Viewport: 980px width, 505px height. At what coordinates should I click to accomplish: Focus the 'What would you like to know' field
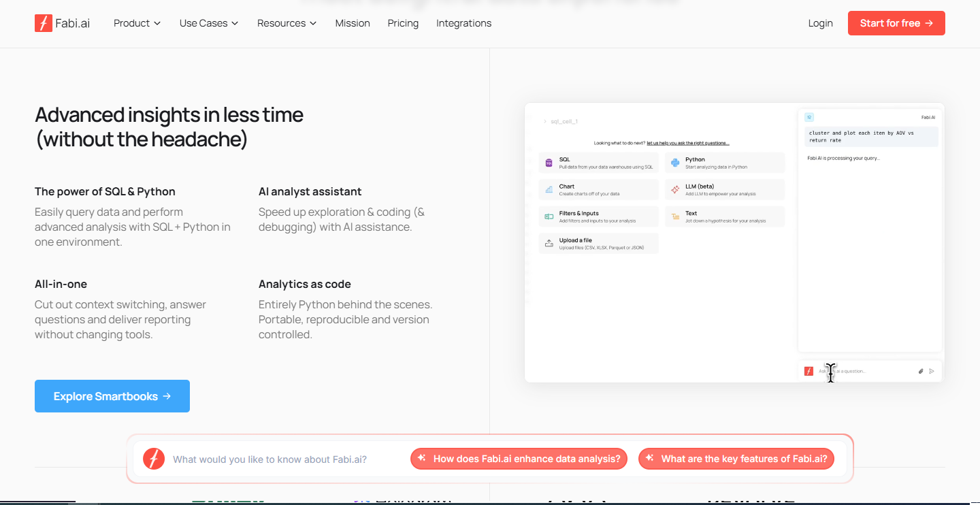click(x=270, y=459)
